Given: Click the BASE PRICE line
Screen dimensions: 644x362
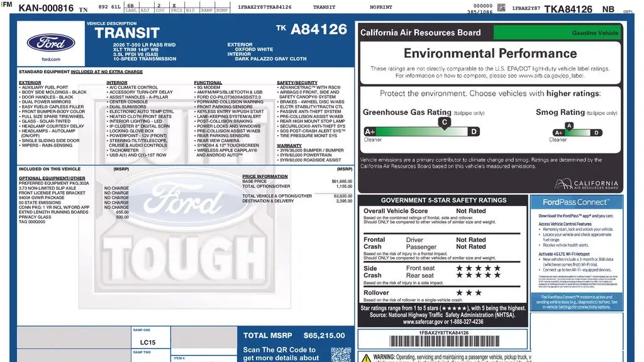Looking at the screenshot, I should click(x=297, y=181).
